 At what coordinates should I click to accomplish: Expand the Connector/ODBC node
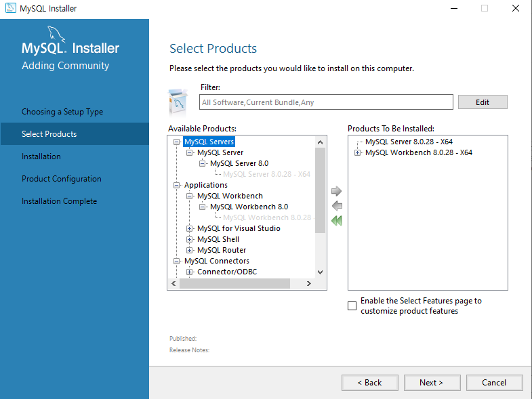pyautogui.click(x=189, y=272)
